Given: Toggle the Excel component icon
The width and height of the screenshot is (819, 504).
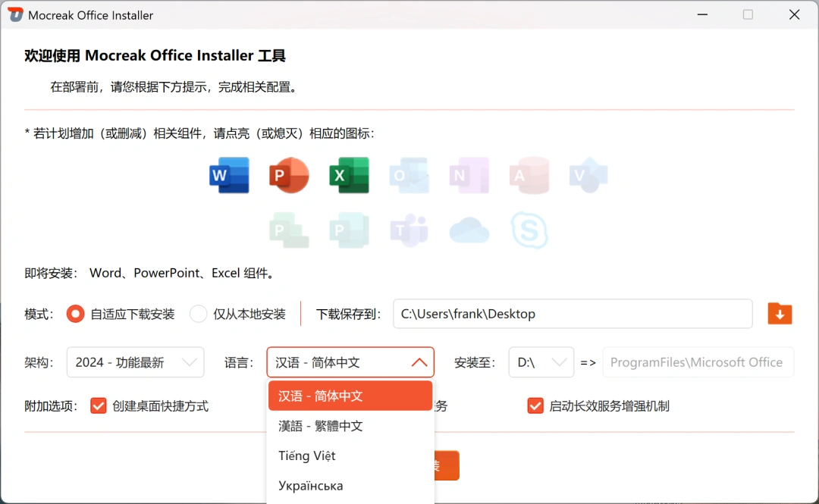Looking at the screenshot, I should click(x=349, y=176).
